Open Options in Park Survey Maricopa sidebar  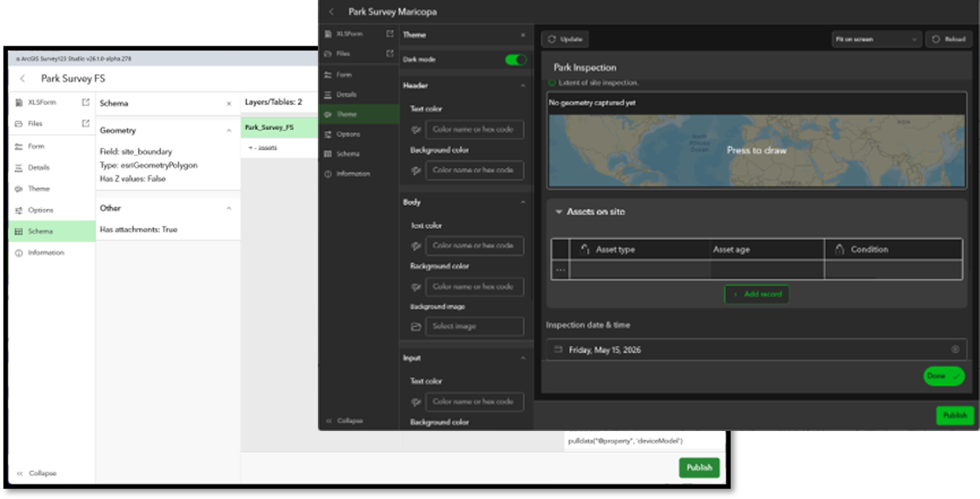click(x=359, y=134)
